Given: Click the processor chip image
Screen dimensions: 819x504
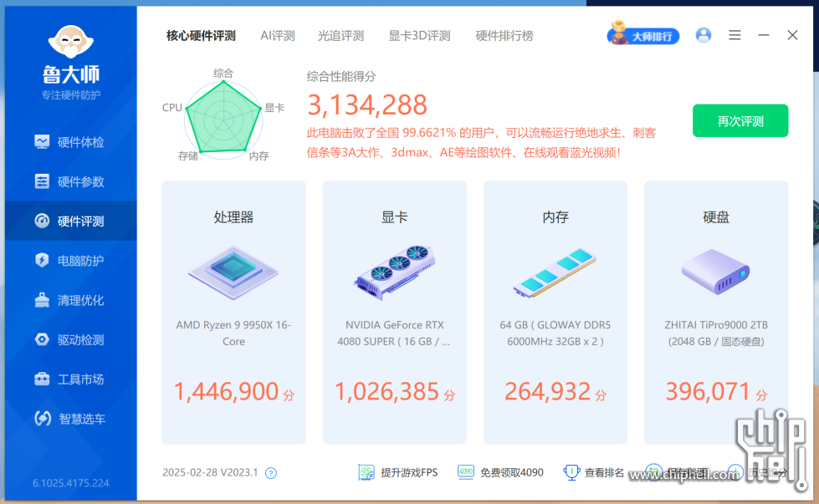Looking at the screenshot, I should (x=233, y=272).
